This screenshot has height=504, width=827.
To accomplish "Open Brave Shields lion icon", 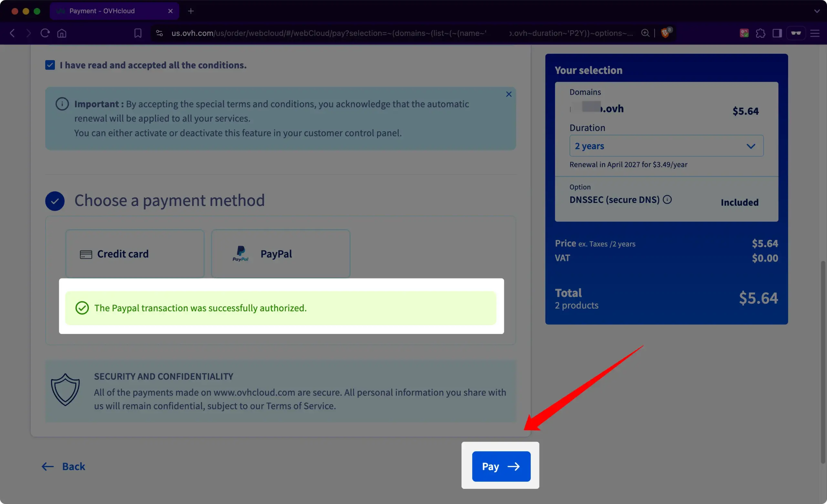I will click(x=665, y=33).
